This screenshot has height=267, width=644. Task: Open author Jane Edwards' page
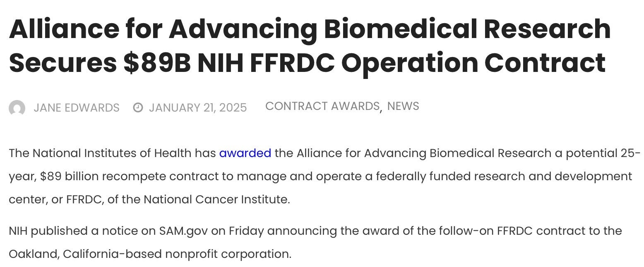(77, 108)
